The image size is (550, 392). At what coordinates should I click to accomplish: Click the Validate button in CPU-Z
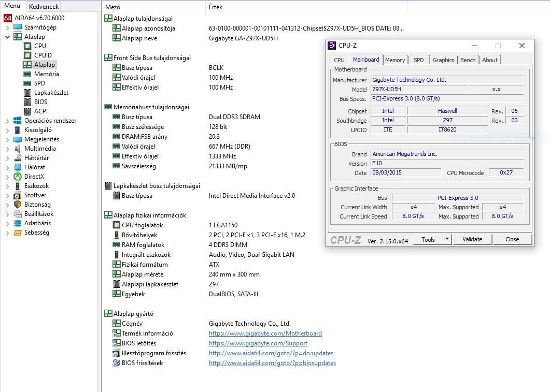click(x=472, y=239)
